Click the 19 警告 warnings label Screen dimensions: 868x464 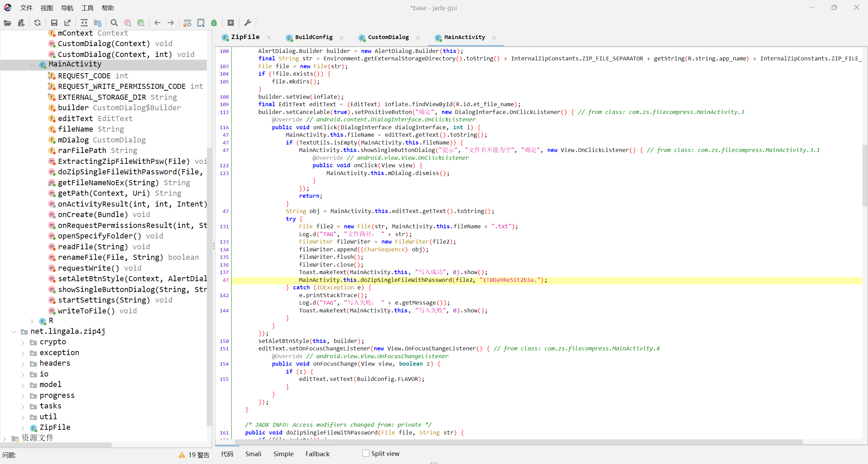[199, 455]
